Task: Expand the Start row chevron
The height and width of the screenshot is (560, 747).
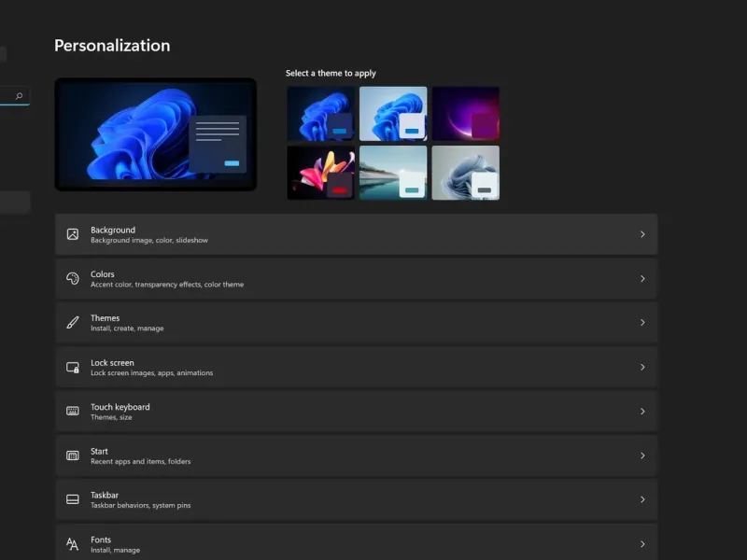Action: coord(642,455)
